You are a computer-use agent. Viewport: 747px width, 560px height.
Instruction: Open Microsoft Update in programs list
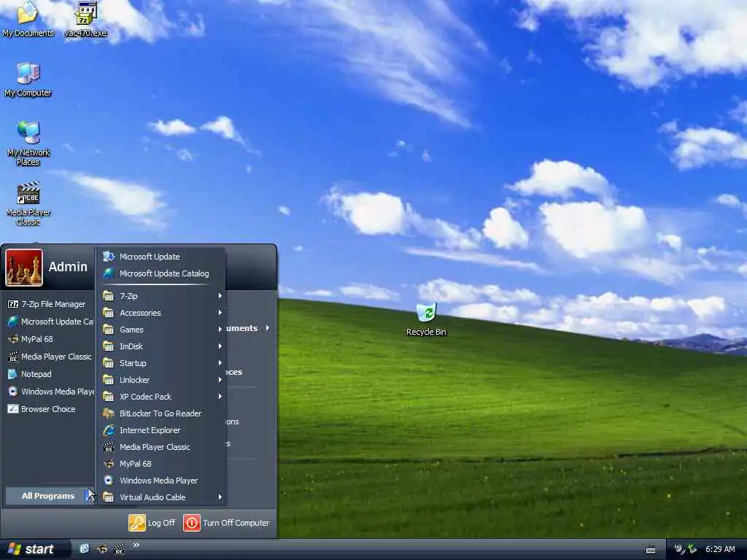click(x=161, y=257)
